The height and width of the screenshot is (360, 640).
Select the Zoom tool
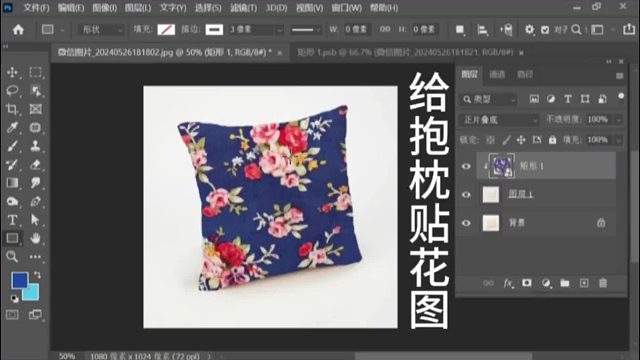[12, 256]
